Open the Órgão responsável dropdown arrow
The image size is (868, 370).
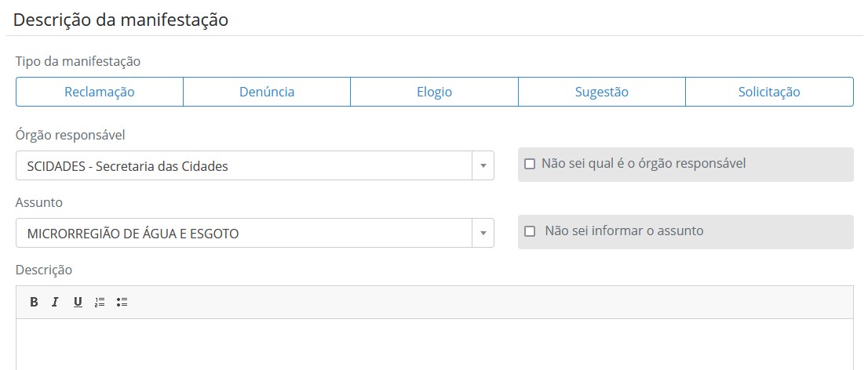(483, 165)
